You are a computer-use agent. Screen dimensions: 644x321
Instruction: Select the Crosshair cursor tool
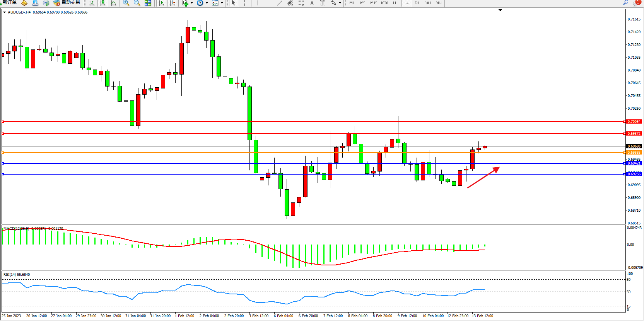(245, 3)
